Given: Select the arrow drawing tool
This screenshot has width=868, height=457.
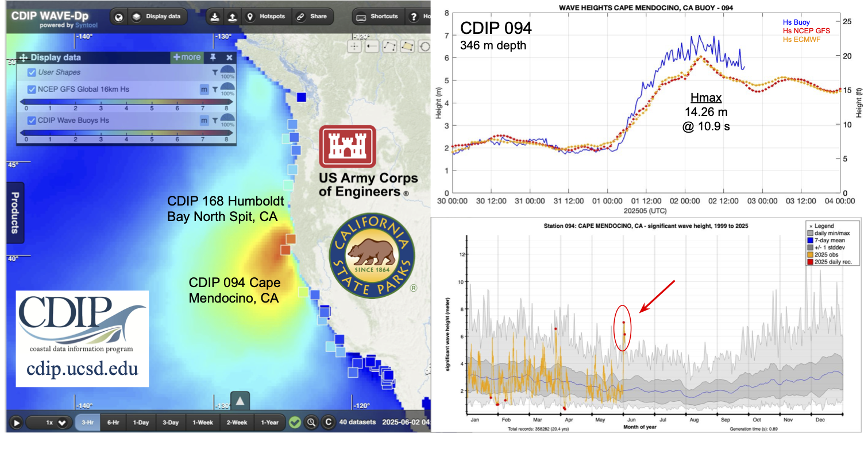Looking at the screenshot, I should point(372,46).
